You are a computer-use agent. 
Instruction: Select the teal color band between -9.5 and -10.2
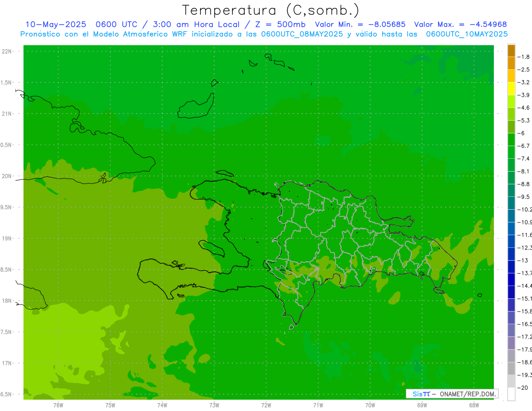pos(511,203)
